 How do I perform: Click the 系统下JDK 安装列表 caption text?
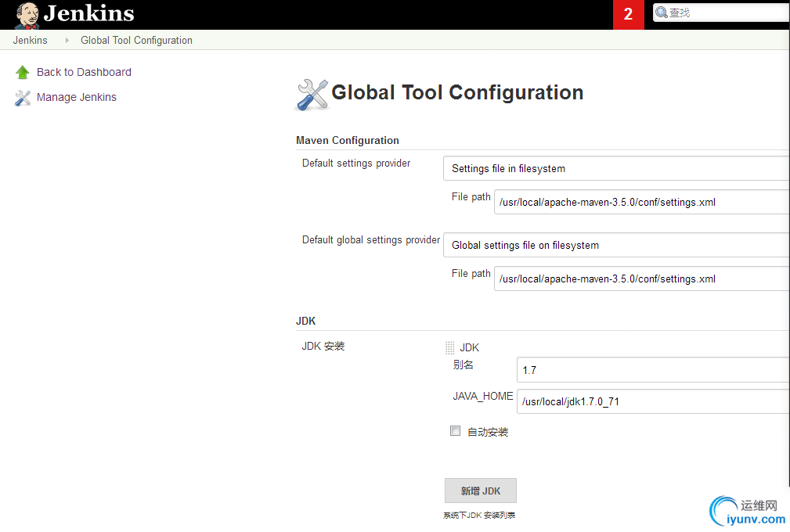(479, 516)
